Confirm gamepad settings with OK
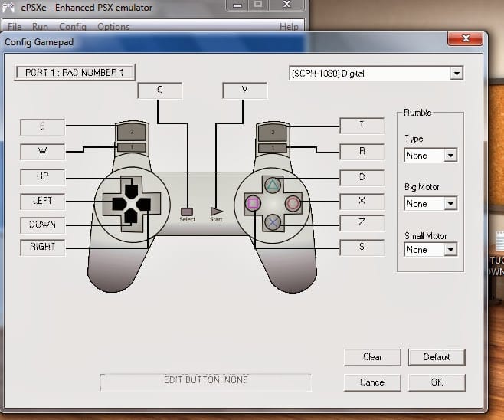This screenshot has width=504, height=420. pos(437,382)
